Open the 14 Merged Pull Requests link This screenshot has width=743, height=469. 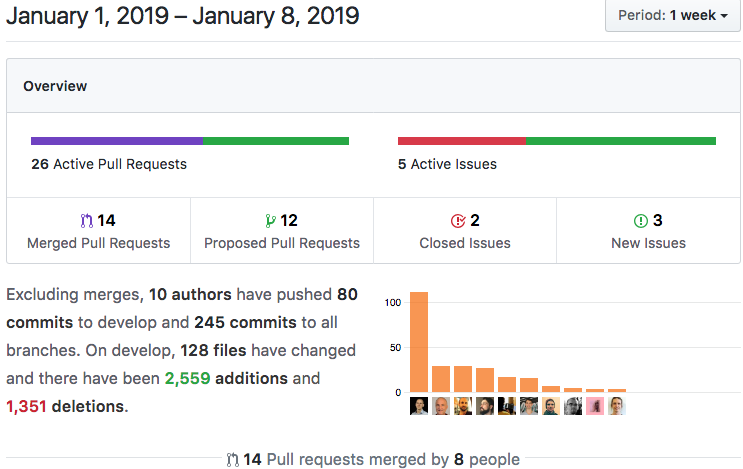tap(99, 231)
